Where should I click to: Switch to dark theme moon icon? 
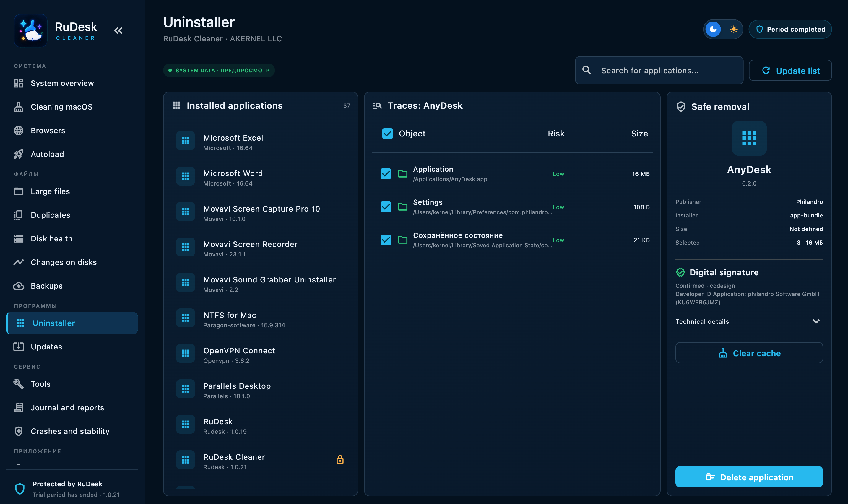[713, 29]
